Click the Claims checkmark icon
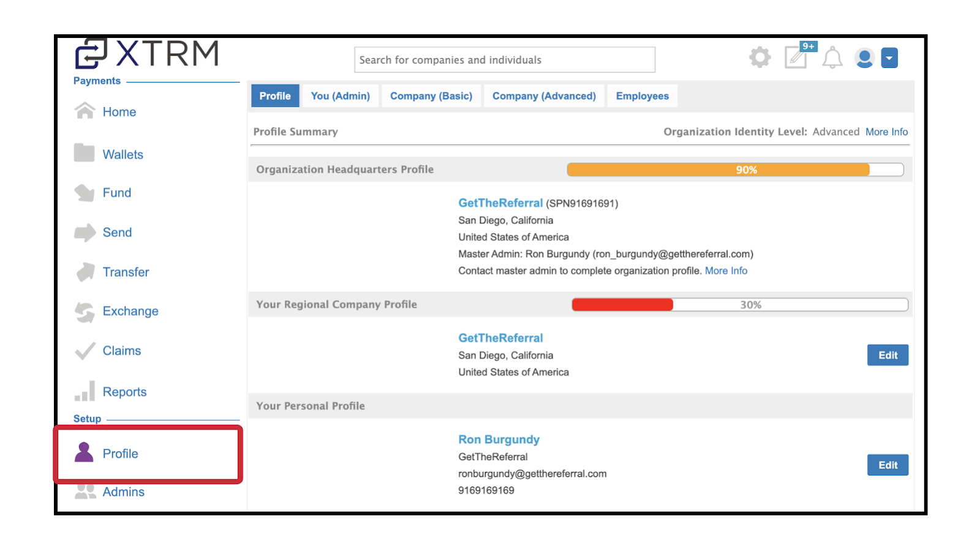Viewport: 980px width, 549px height. (85, 351)
